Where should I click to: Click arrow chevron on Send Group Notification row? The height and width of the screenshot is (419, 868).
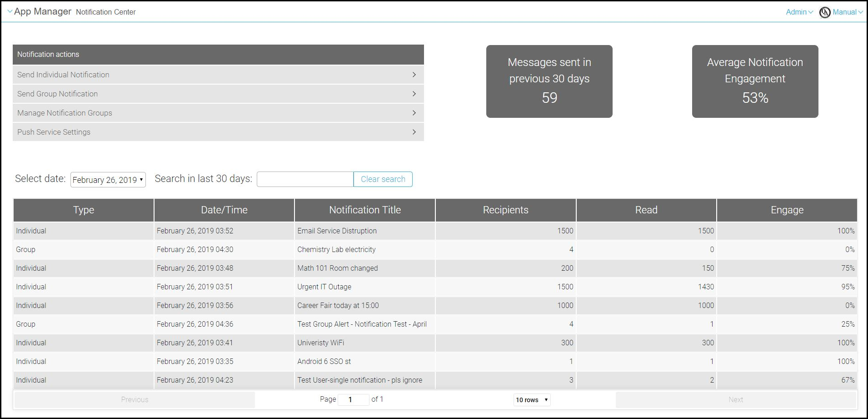[414, 94]
